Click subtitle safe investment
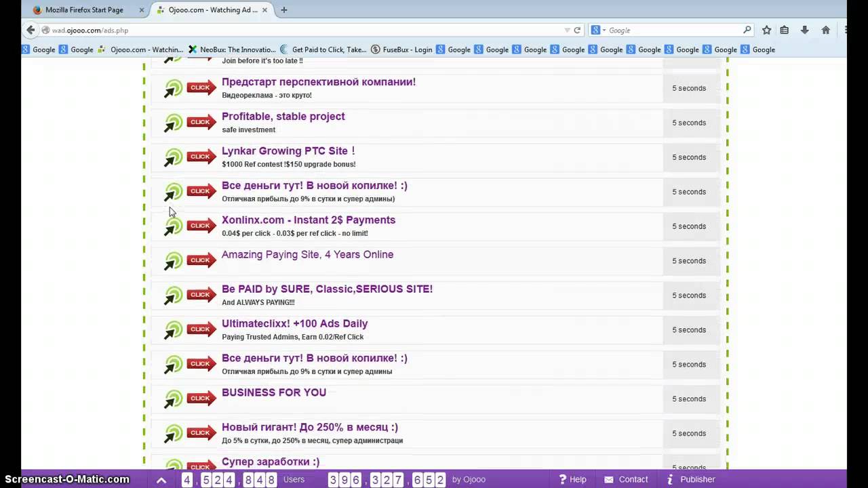 (x=249, y=130)
